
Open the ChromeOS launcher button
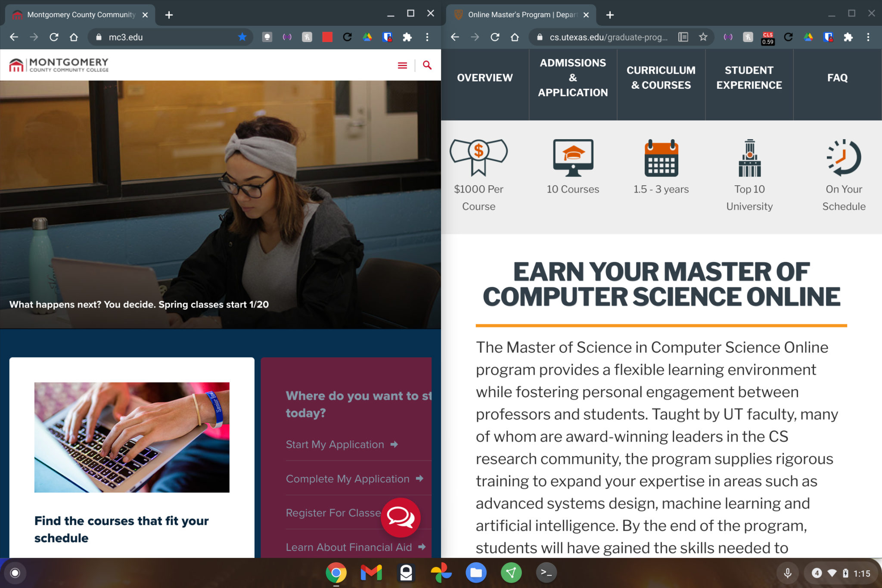(15, 573)
